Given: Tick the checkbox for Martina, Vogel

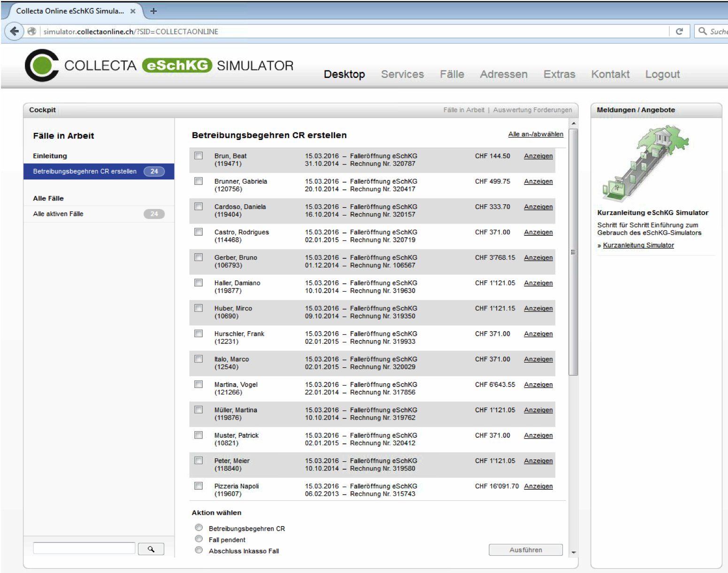Looking at the screenshot, I should 199,384.
